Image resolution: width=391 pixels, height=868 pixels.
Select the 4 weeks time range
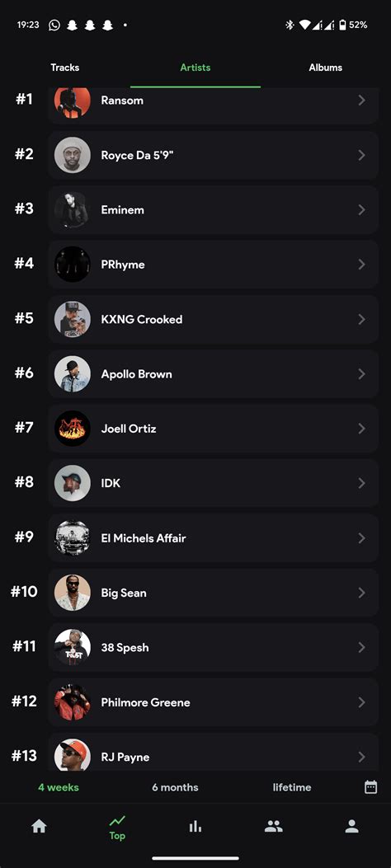pos(58,787)
